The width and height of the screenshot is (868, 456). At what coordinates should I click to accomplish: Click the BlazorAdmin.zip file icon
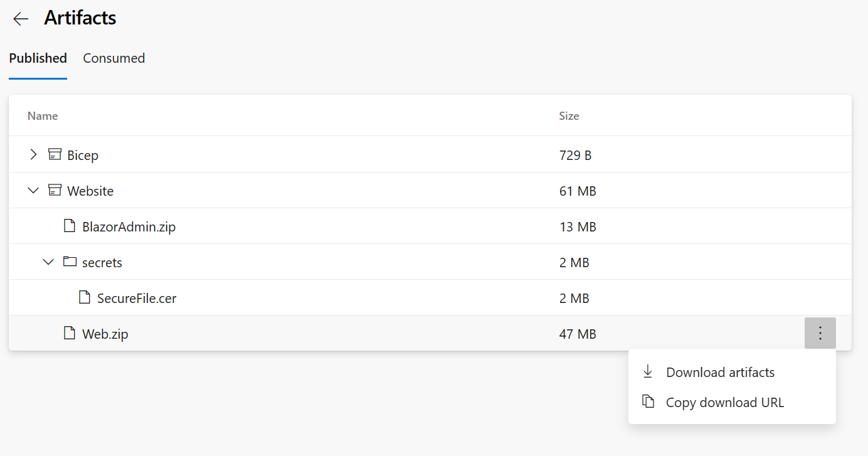(70, 226)
